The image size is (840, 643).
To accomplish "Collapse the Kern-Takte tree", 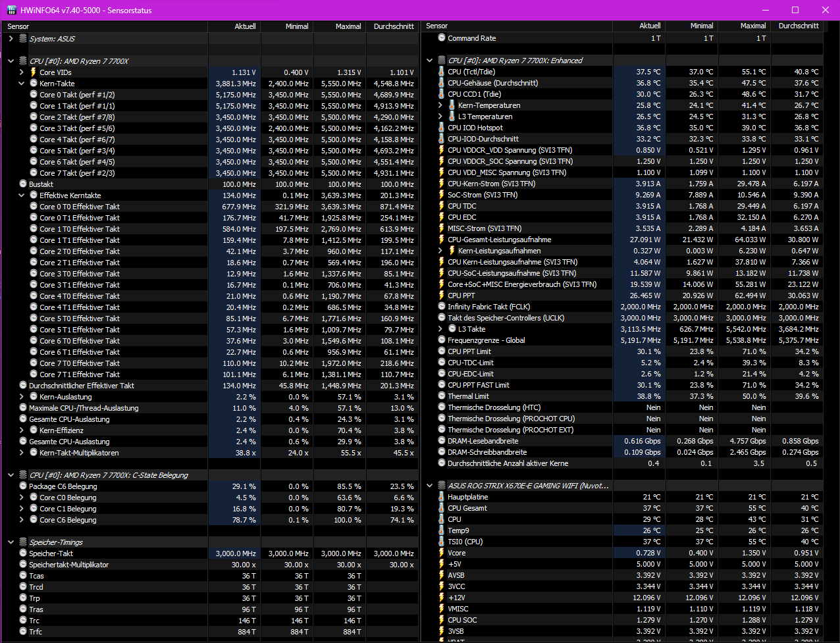I will tap(21, 84).
